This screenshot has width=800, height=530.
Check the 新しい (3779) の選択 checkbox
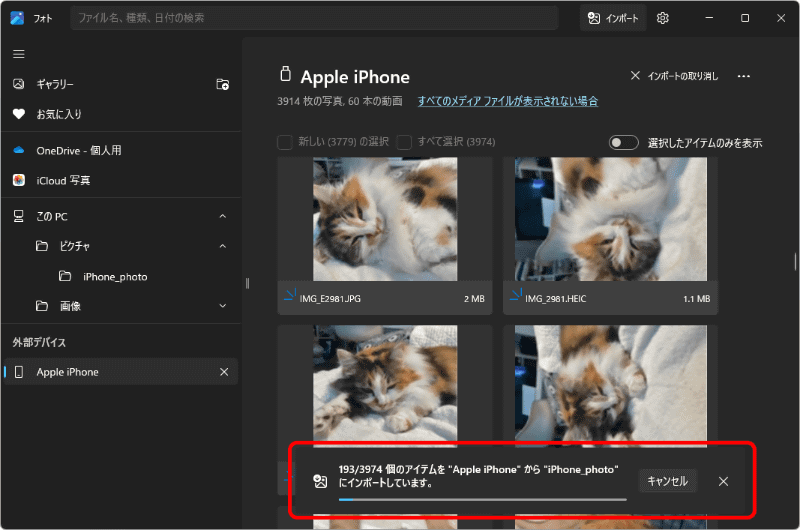tap(285, 142)
